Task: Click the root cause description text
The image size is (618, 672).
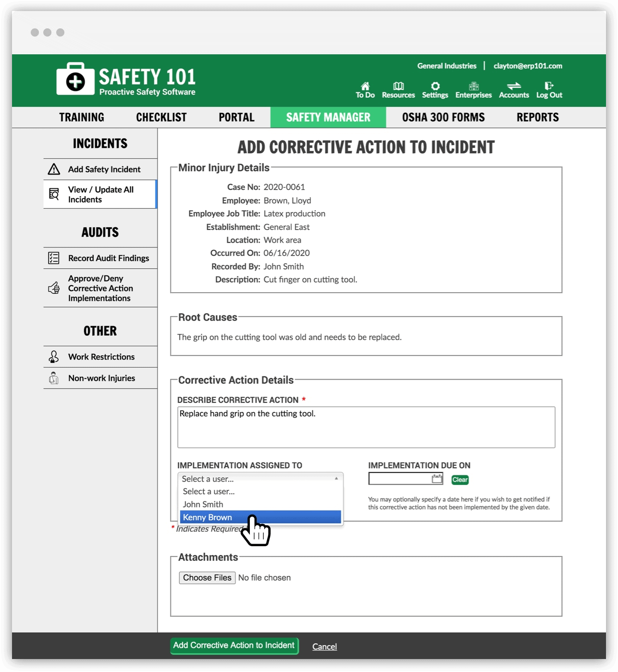Action: (x=289, y=337)
